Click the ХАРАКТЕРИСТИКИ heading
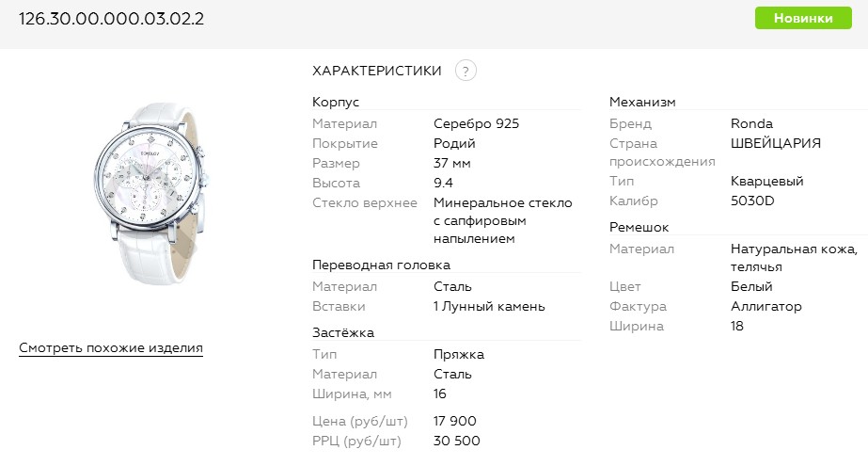868x466 pixels. 376,71
